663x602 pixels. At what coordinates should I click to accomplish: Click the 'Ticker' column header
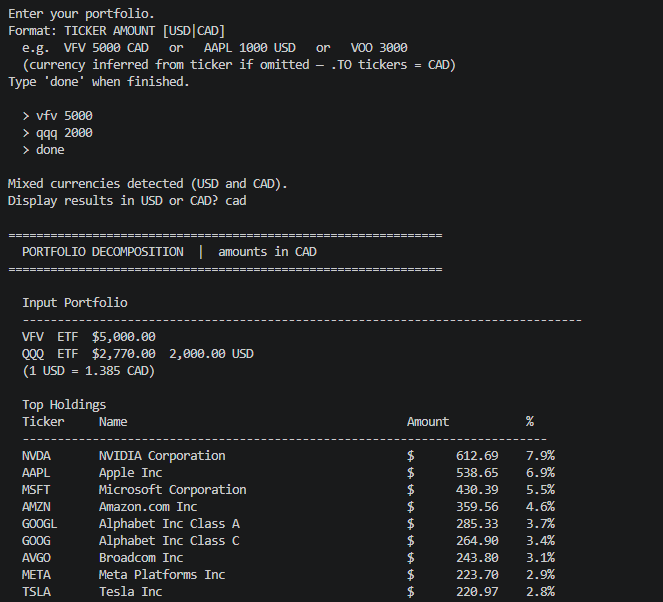(43, 422)
